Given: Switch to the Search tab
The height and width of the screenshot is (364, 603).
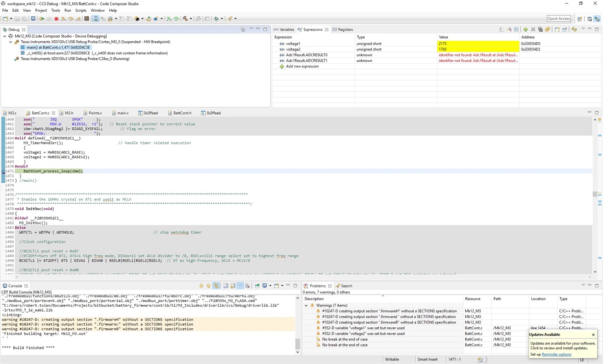Looking at the screenshot, I should point(344,286).
